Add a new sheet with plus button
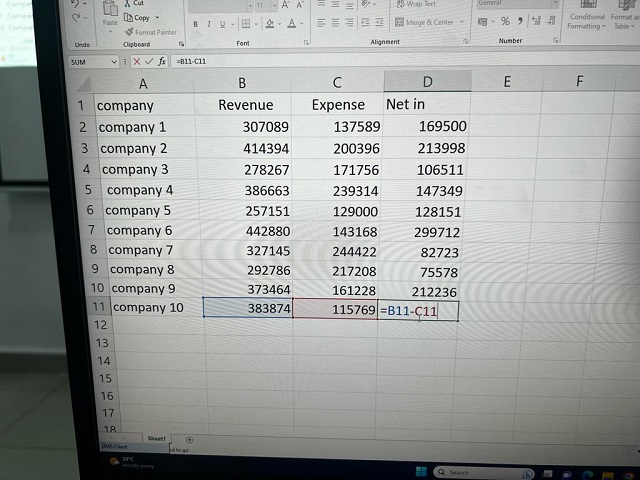Image resolution: width=640 pixels, height=480 pixels. [189, 440]
